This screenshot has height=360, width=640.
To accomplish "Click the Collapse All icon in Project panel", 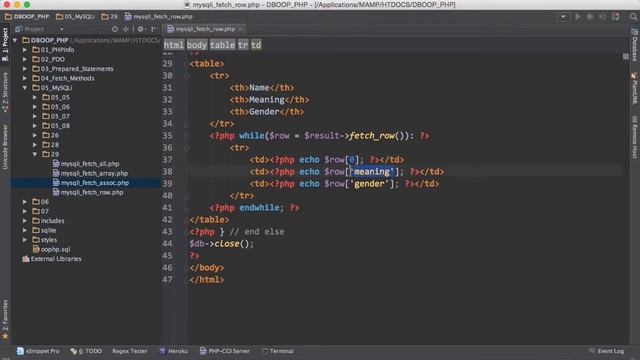I will (x=126, y=29).
